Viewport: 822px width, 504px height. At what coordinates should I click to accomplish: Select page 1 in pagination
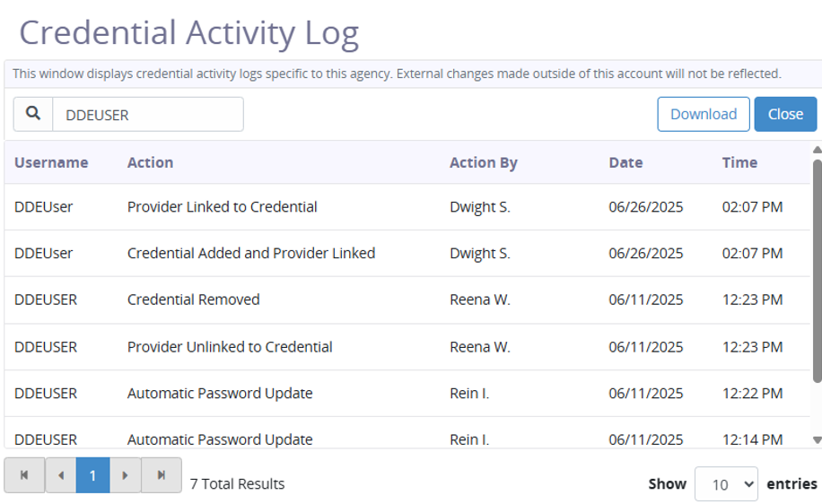click(x=92, y=475)
